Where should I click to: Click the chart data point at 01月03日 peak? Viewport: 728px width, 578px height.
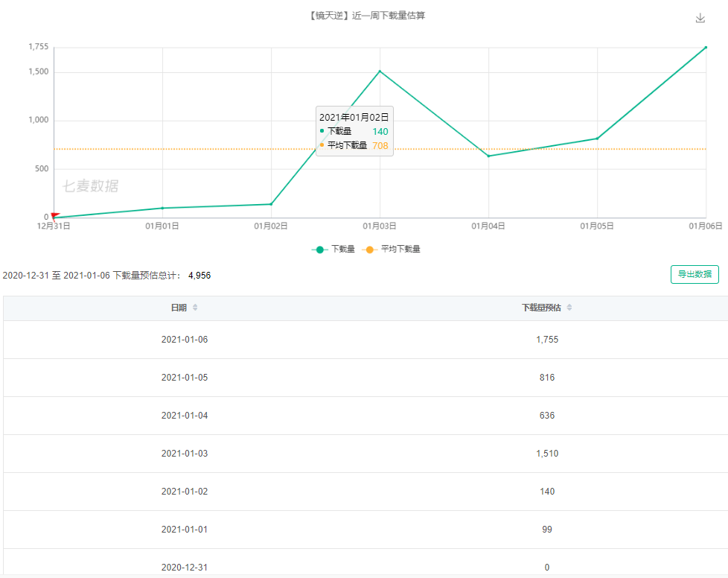380,72
